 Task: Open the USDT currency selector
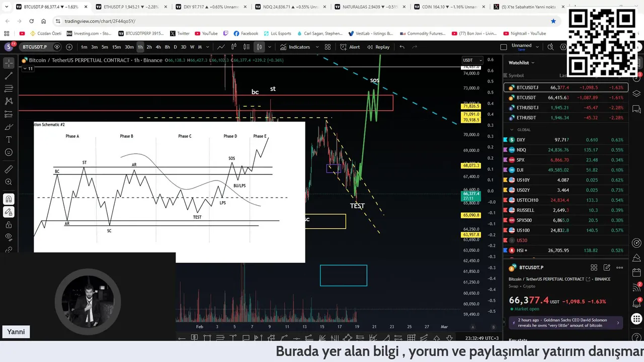pos(472,60)
